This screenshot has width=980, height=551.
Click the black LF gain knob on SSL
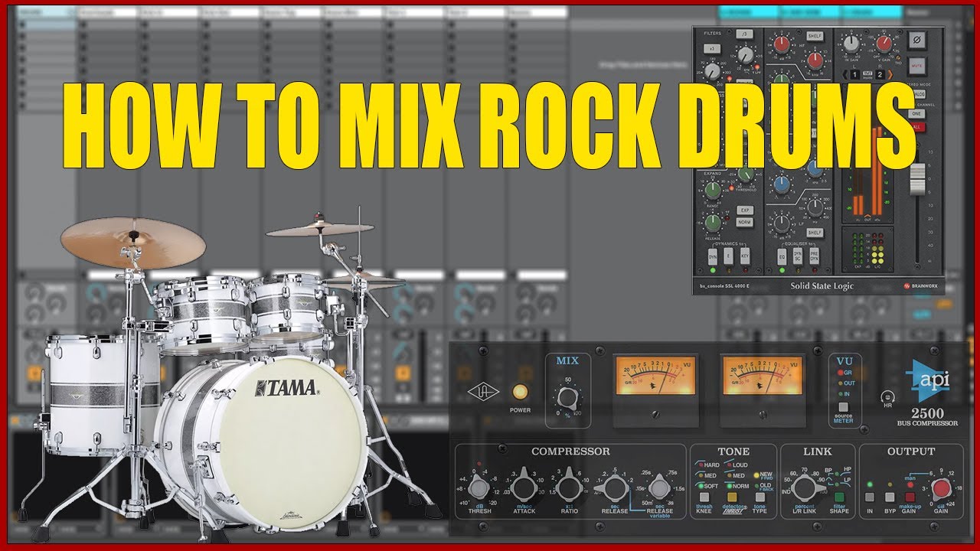point(782,223)
